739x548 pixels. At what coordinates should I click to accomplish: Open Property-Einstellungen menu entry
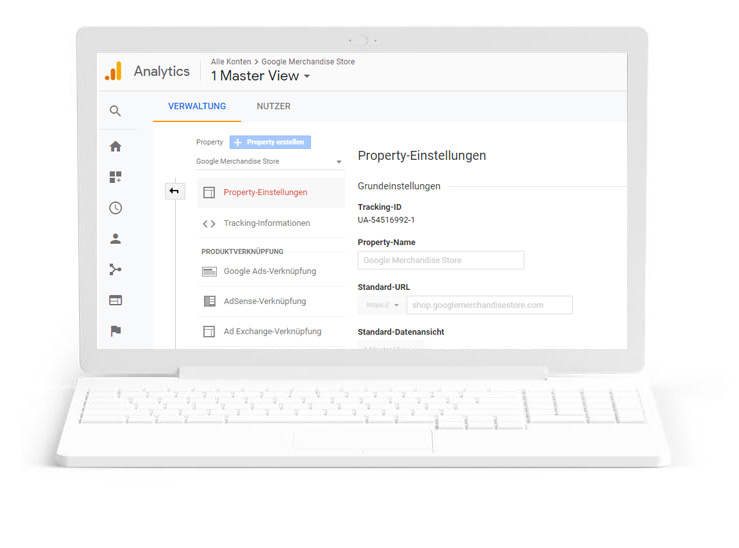(x=271, y=192)
